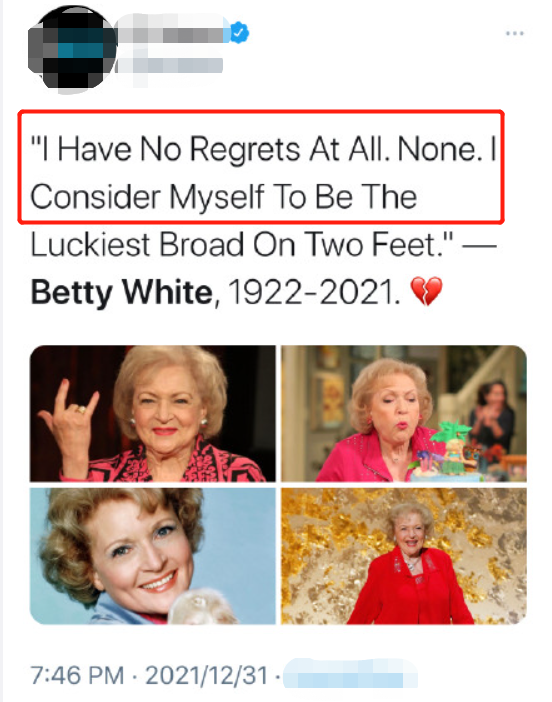Click the "Luckiest Broad On Two Feet" line
552x702 pixels.
[242, 244]
